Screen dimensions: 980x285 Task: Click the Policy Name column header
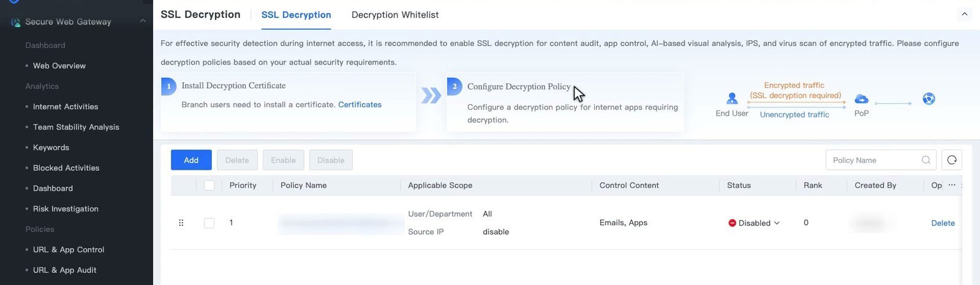(304, 185)
